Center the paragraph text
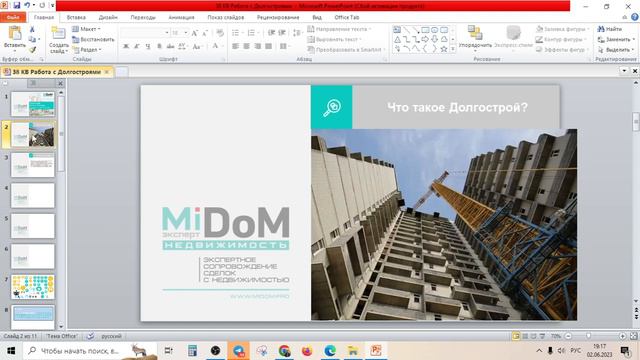Screen dimensions: 640x360 [x=247, y=46]
